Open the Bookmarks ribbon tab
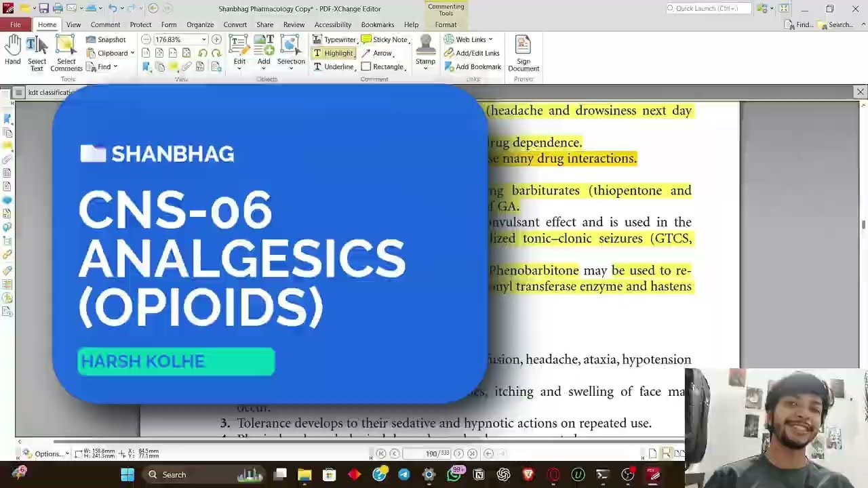 [378, 24]
